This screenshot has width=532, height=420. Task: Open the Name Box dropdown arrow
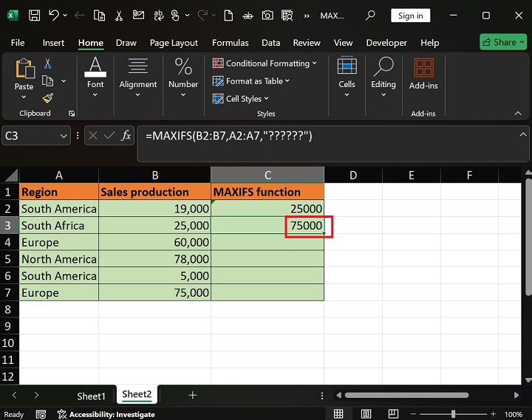(x=63, y=136)
